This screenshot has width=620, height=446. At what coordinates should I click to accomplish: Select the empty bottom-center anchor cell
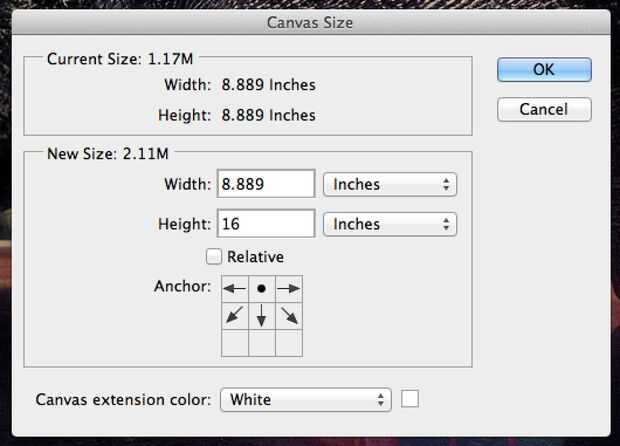[261, 343]
